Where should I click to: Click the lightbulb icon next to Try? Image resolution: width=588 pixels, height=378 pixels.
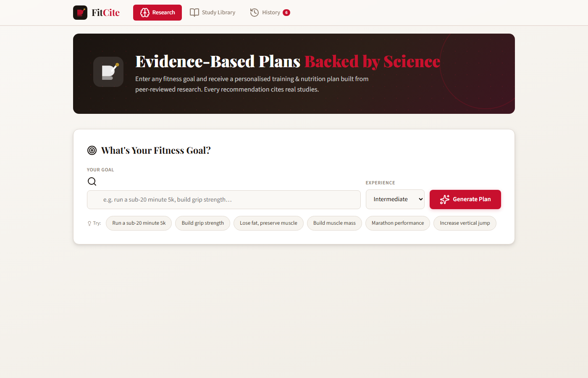tap(89, 223)
